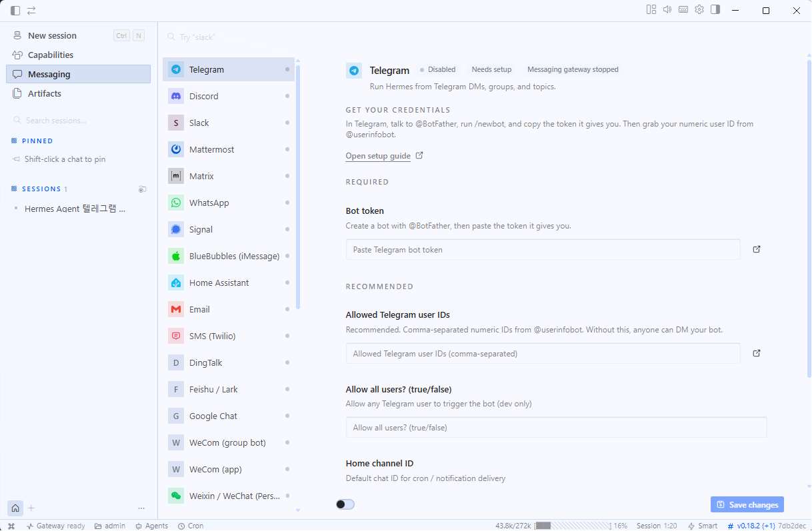812x531 pixels.
Task: Select Mattermost in the platform list
Action: point(229,149)
